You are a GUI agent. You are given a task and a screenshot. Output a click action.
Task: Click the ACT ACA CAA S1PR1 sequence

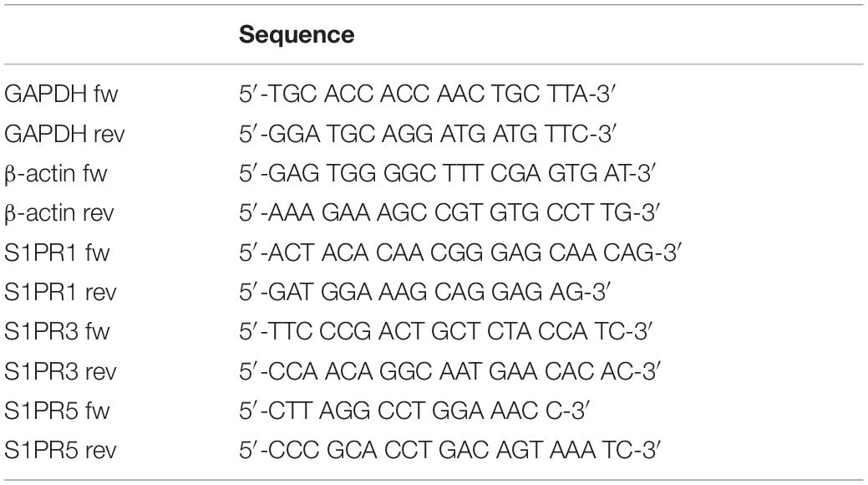point(460,253)
